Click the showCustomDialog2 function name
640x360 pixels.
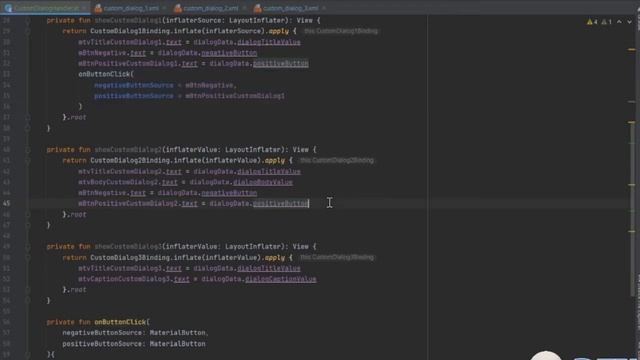(x=128, y=150)
